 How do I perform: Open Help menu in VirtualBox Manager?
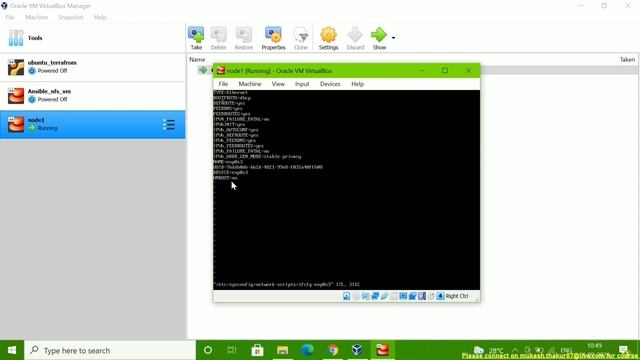point(100,17)
